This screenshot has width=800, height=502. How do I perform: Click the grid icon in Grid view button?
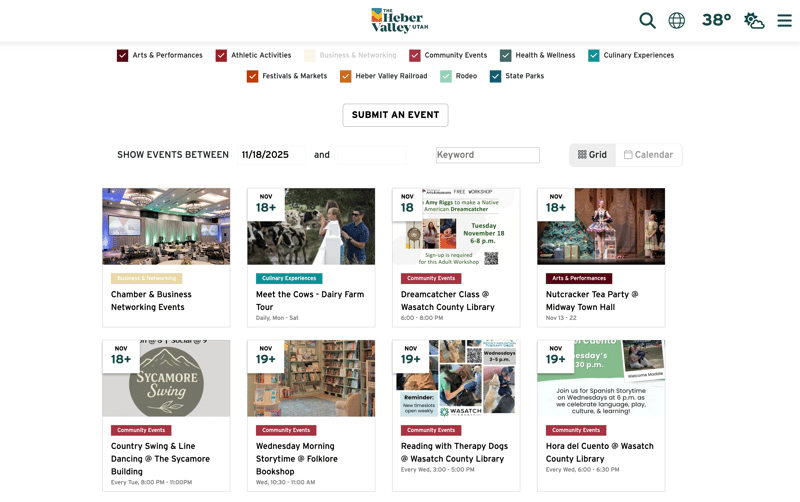tap(582, 155)
